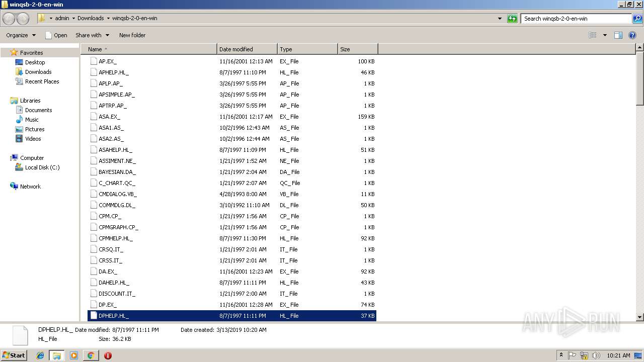Select the AP.EX_ file icon

[x=94, y=61]
